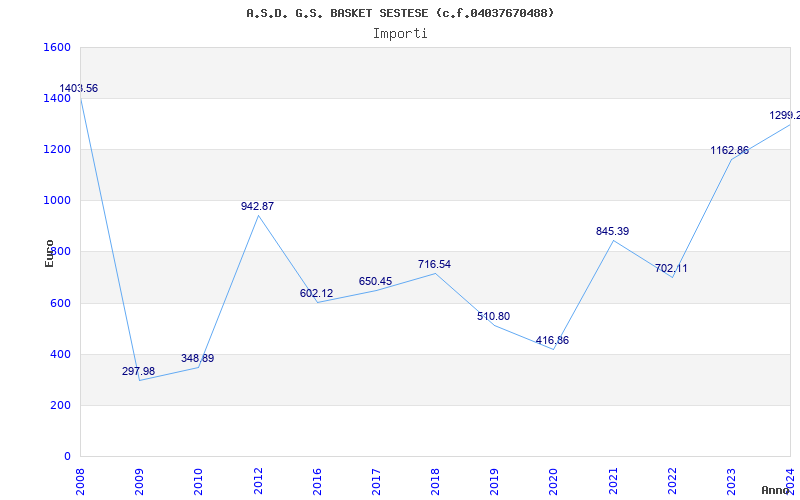Click the 2019 x-axis year label
This screenshot has height=500, width=800.
pos(494,481)
